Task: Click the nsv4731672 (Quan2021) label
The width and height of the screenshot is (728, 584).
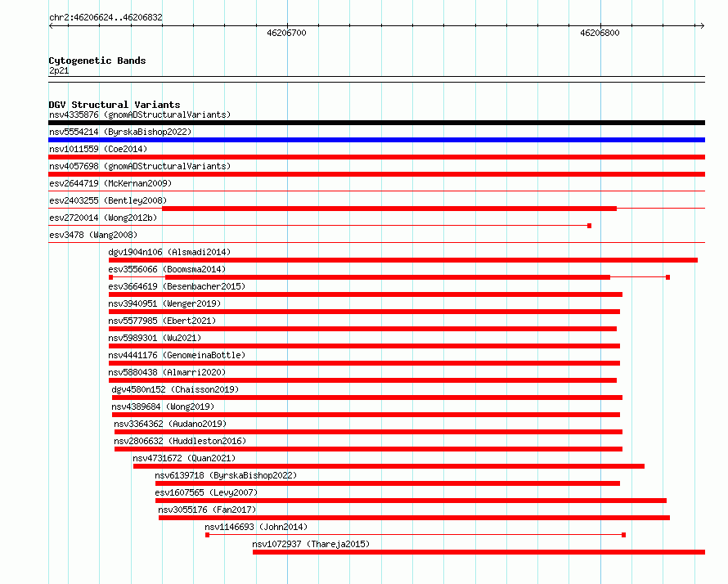Action: pos(184,458)
